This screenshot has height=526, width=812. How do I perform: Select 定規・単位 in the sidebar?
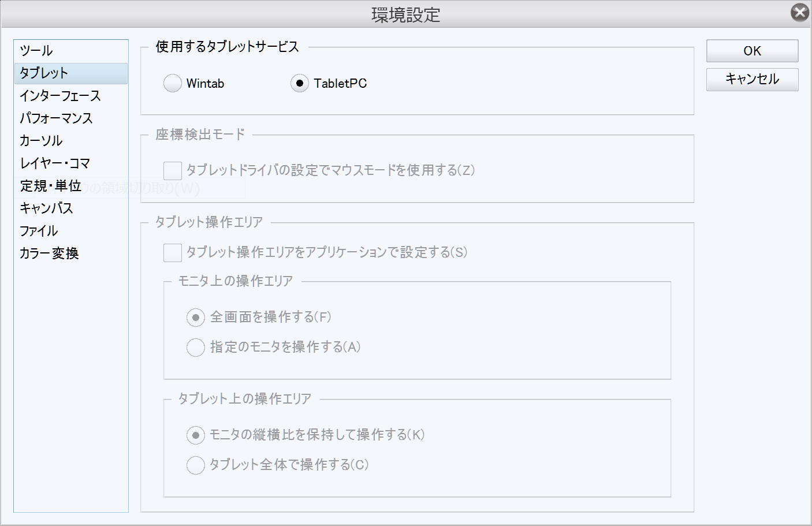click(x=51, y=186)
